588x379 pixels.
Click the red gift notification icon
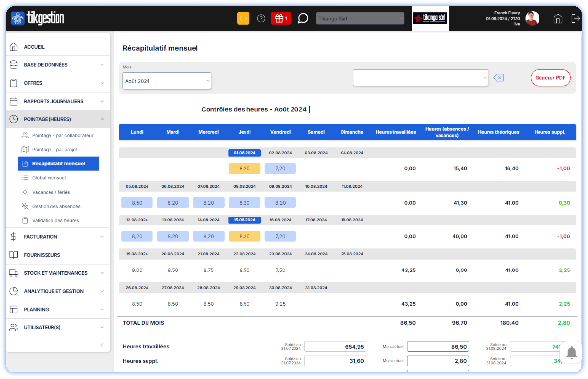point(281,19)
